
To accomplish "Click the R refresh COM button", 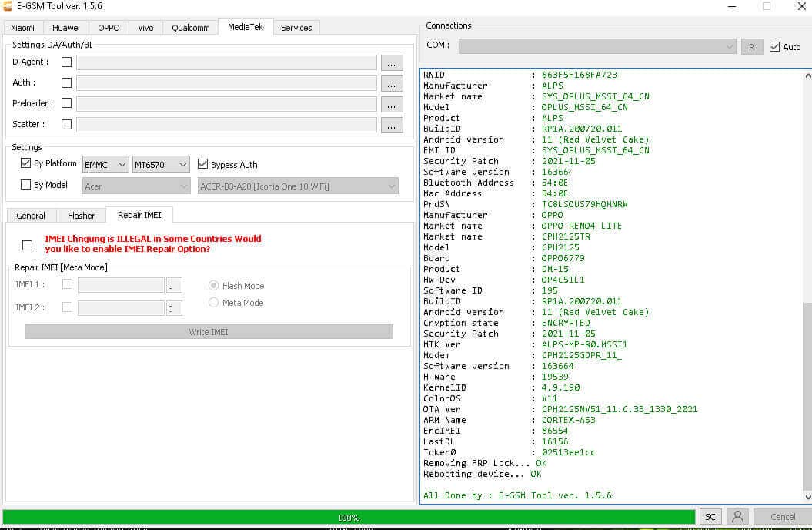I will pos(751,47).
